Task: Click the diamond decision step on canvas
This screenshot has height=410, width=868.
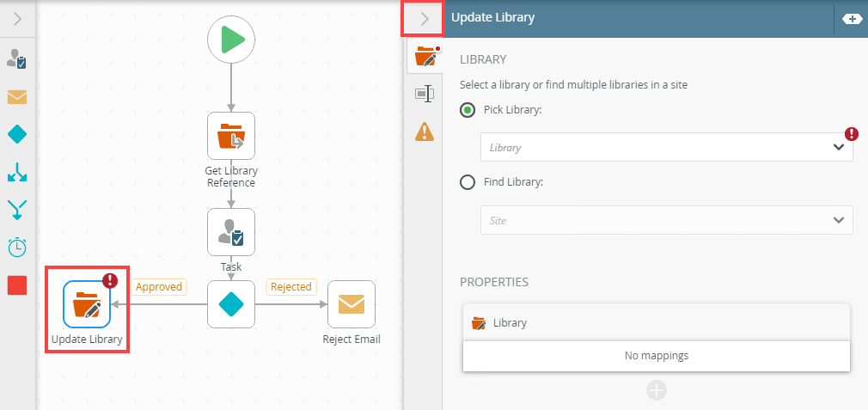Action: [231, 304]
